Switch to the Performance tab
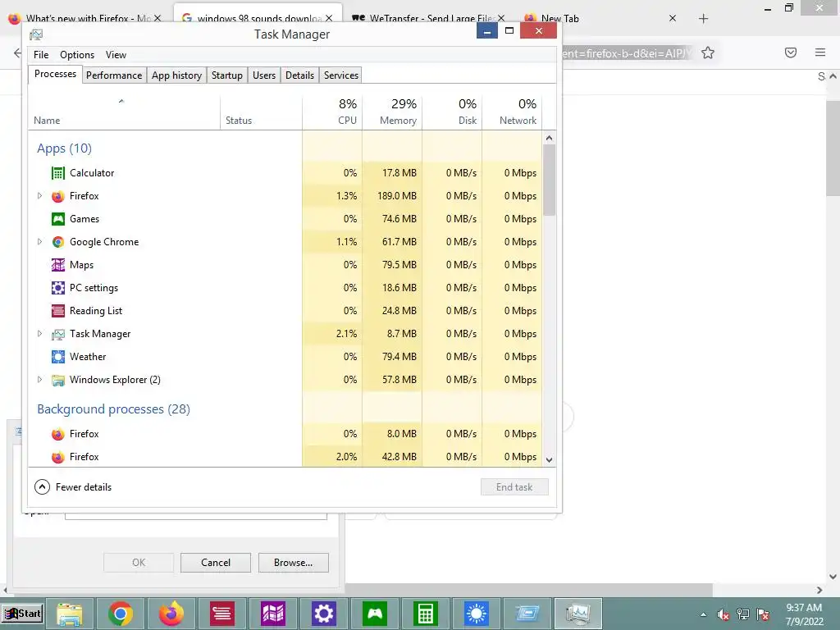This screenshot has height=630, width=840. coord(114,75)
